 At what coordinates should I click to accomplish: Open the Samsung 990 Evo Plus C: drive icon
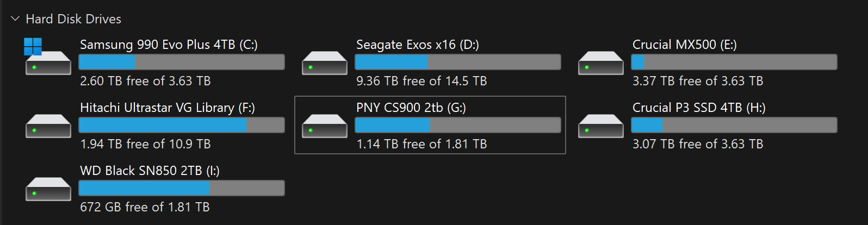(x=48, y=57)
